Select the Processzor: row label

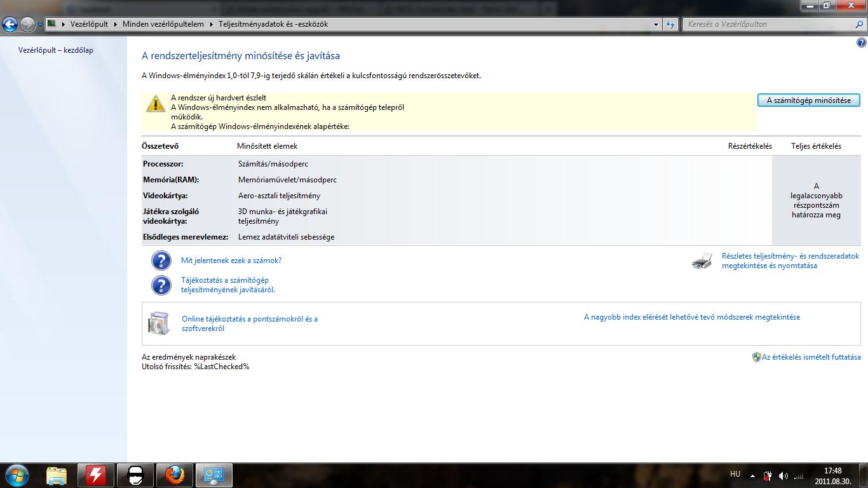pyautogui.click(x=163, y=164)
